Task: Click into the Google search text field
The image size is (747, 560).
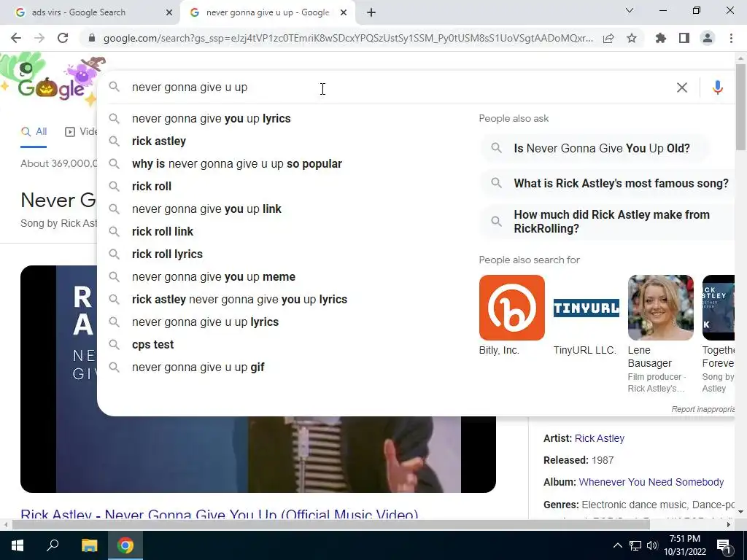Action: point(400,87)
